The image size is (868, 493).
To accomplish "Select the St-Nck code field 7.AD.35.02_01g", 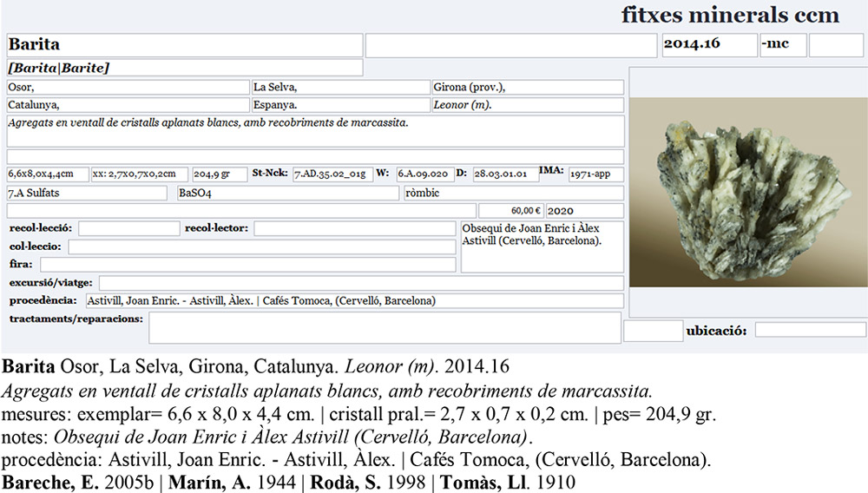I will (x=332, y=174).
